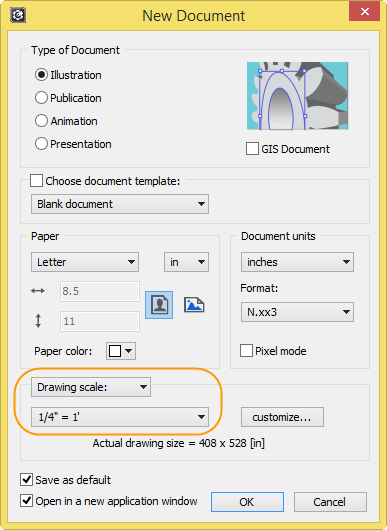Click the paper height field showing 11

tap(100, 321)
